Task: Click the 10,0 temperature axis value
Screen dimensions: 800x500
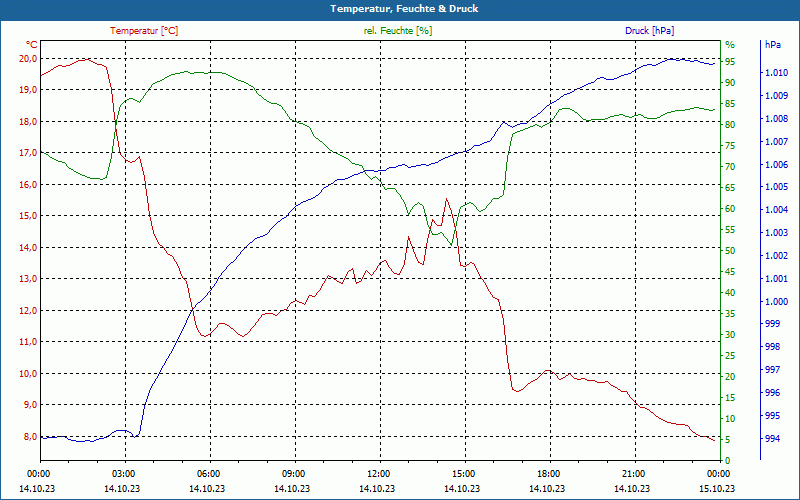Action: [x=29, y=373]
